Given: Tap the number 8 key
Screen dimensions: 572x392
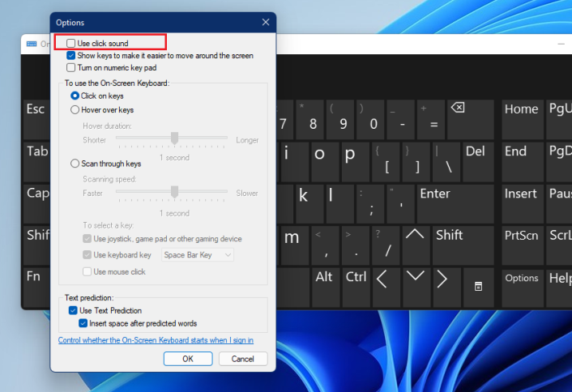Looking at the screenshot, I should [x=310, y=119].
